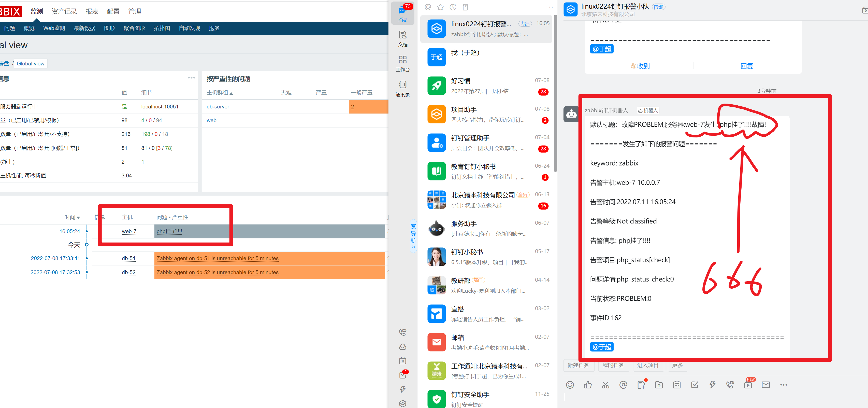The image size is (868, 408).
Task: Open the 工作台 workbench sidebar icon
Action: pos(403,63)
